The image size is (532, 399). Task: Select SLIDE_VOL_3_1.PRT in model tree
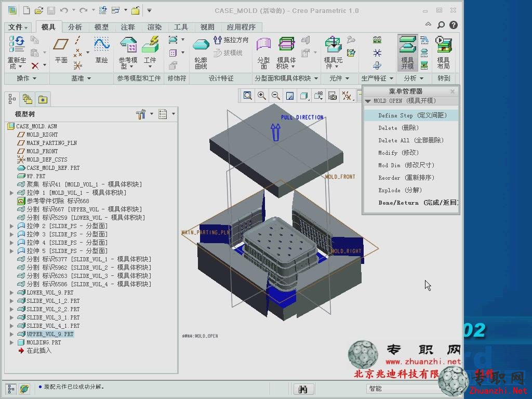[53, 317]
